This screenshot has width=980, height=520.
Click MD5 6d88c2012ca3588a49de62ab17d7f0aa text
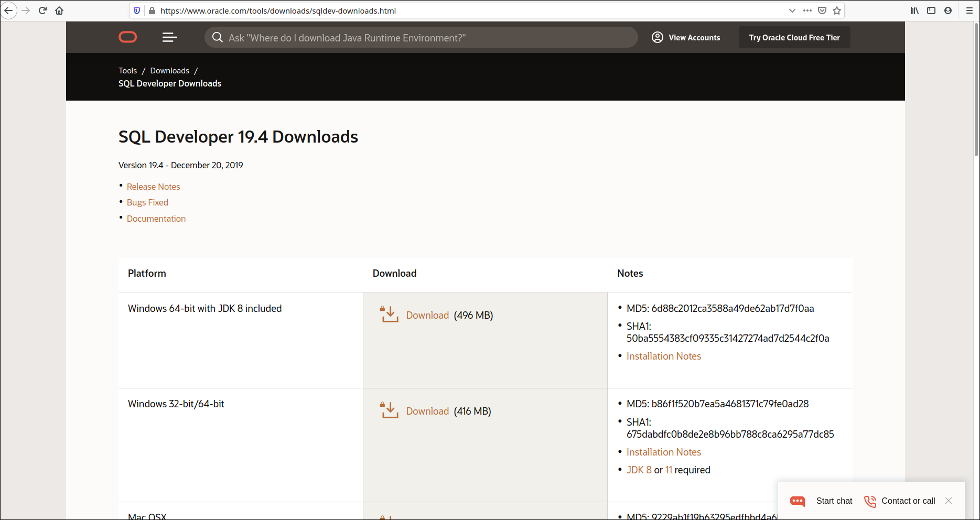click(720, 308)
